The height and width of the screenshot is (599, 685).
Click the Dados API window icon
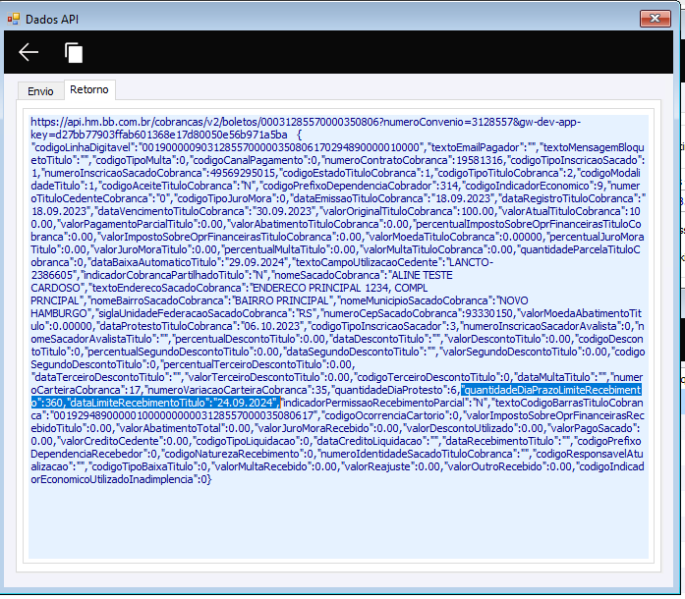14,19
